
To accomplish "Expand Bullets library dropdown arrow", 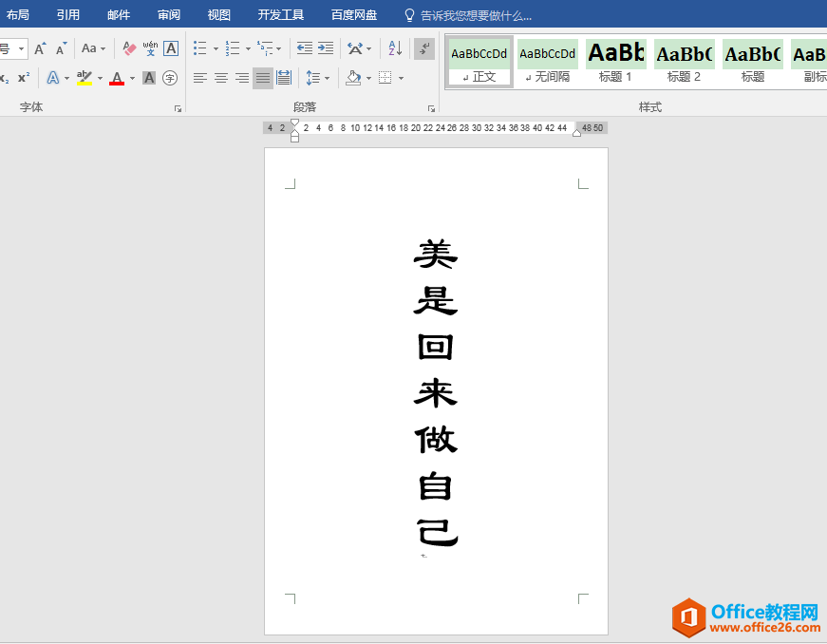I will pos(216,49).
